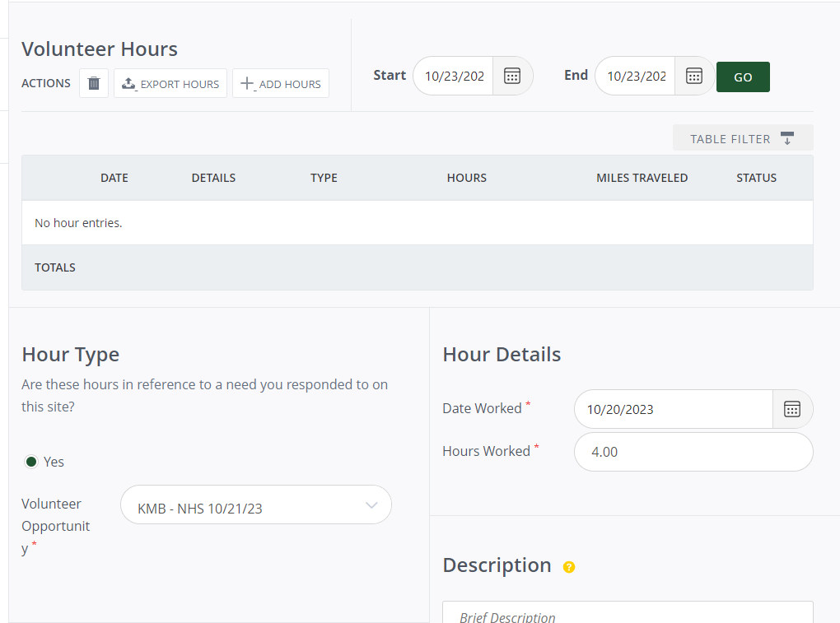Select the Yes radio button
Viewport: 840px width, 623px height.
tap(31, 462)
